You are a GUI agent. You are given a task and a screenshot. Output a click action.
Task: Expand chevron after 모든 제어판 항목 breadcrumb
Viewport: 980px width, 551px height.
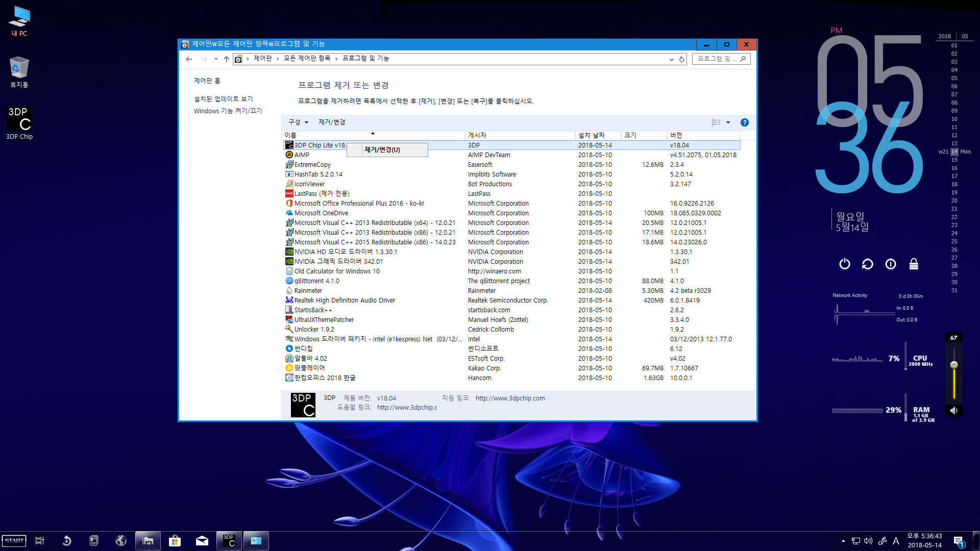pos(337,59)
